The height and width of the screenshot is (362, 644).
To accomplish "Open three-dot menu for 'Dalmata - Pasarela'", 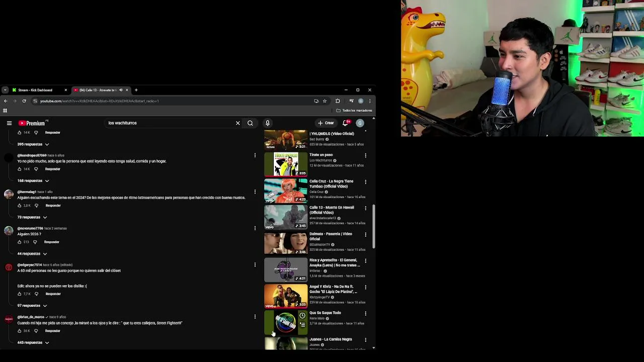I will 366,234.
